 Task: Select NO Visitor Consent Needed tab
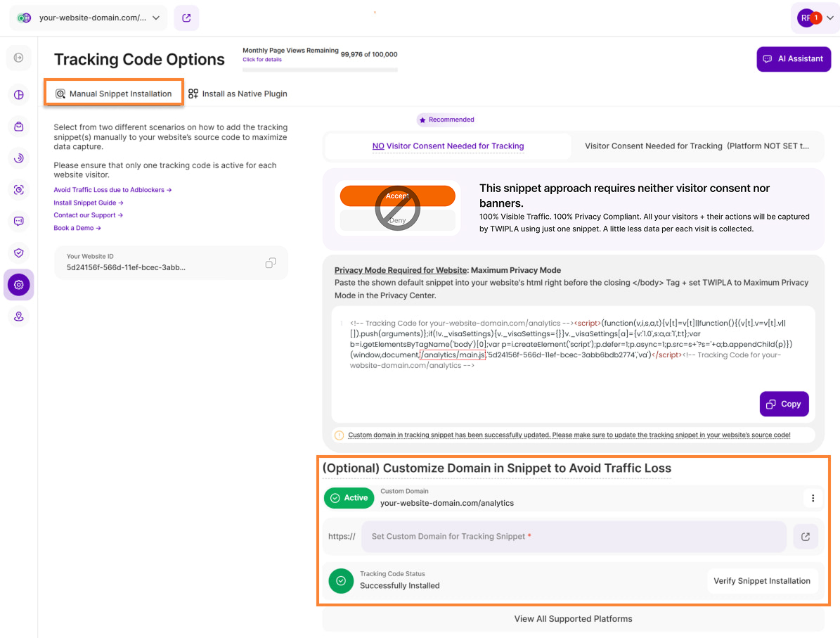(x=448, y=146)
